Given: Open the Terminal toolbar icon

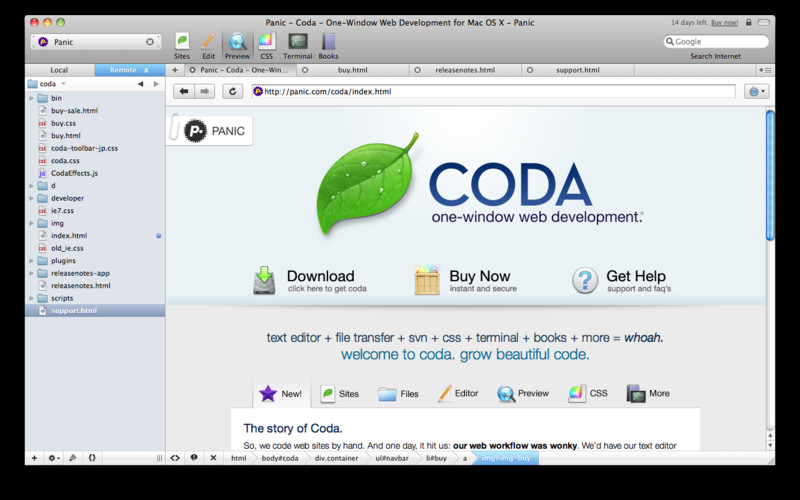Looking at the screenshot, I should 297,46.
